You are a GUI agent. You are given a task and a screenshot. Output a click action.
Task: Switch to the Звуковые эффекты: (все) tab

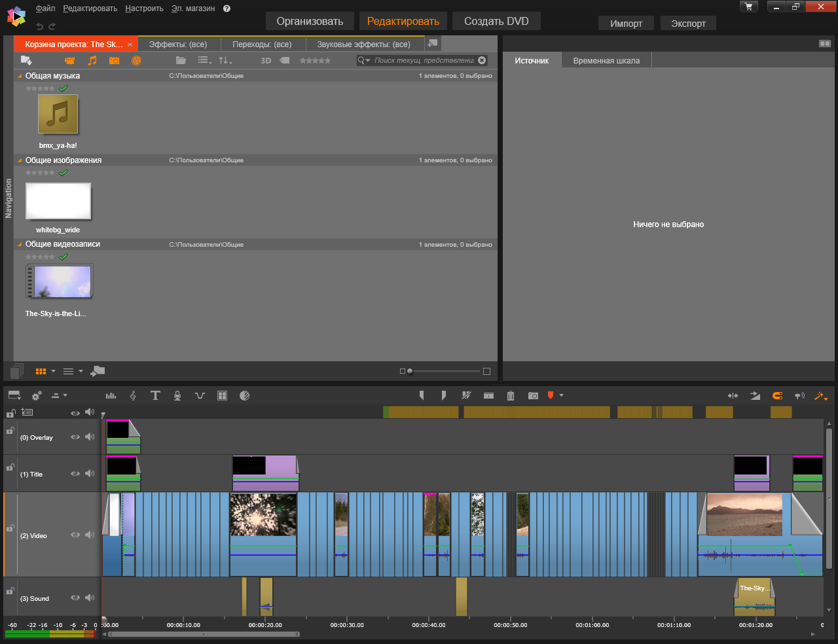coord(364,44)
